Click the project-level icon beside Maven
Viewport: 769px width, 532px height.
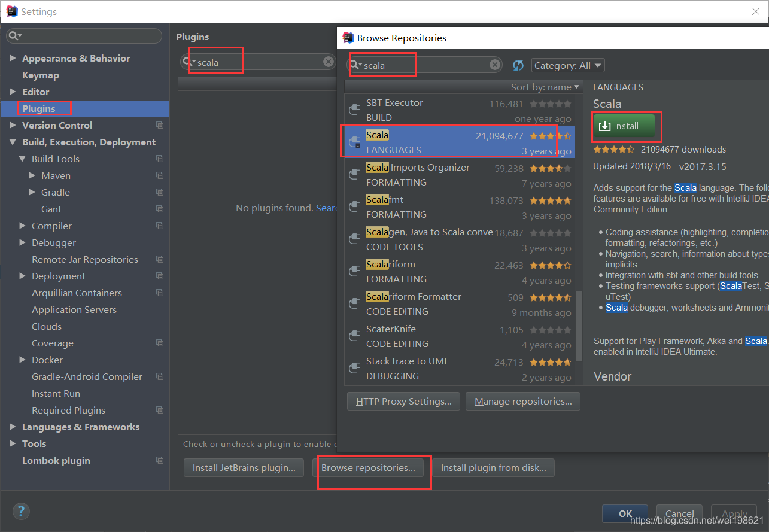(x=160, y=175)
